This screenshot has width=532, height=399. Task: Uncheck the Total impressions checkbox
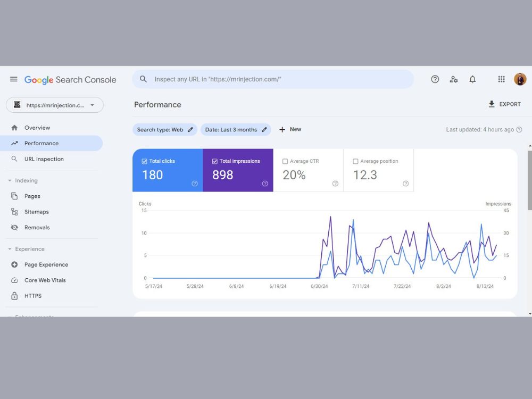click(214, 162)
